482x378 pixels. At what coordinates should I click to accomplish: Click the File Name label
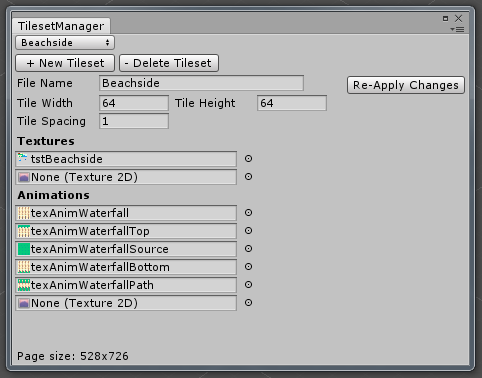(x=45, y=83)
